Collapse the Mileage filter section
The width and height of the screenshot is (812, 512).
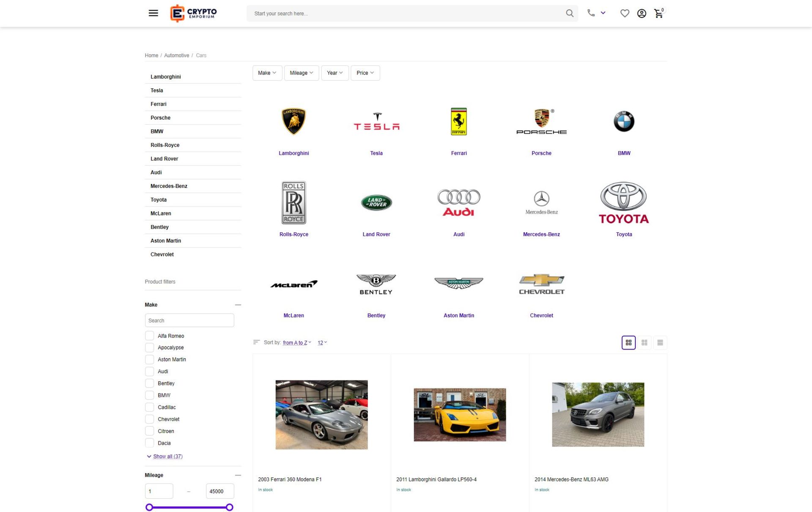pyautogui.click(x=238, y=475)
